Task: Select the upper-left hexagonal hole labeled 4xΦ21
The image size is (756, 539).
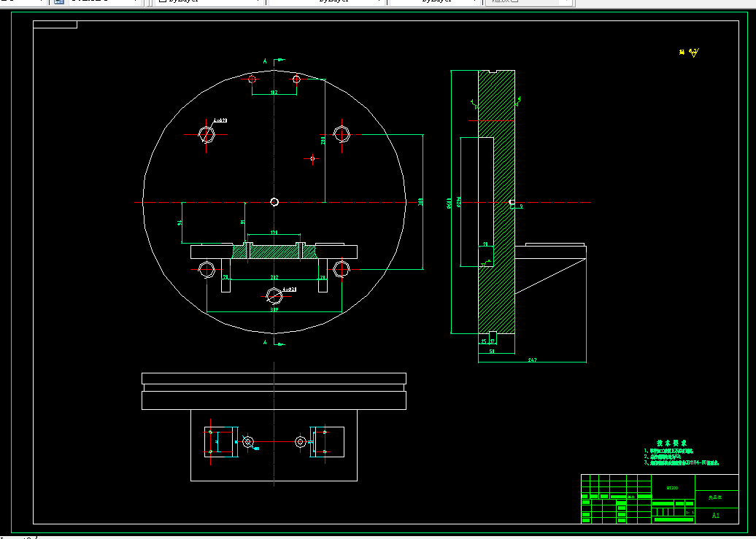Action: pos(207,134)
